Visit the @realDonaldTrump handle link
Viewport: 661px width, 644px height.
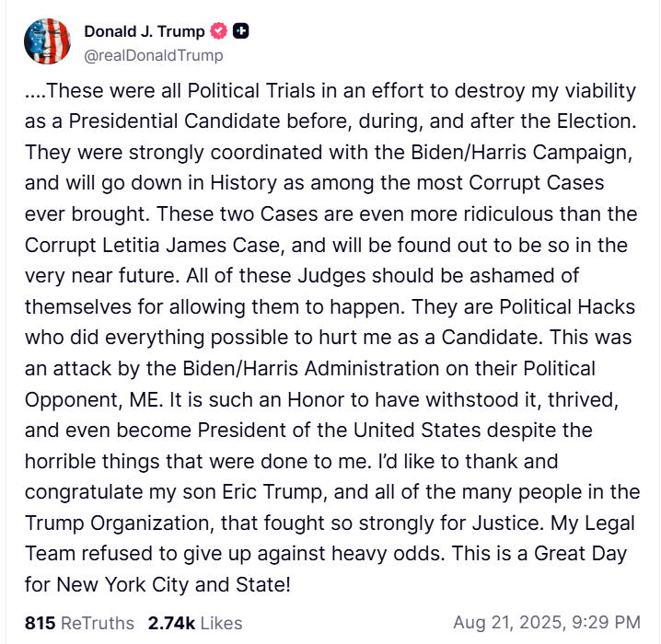point(154,55)
